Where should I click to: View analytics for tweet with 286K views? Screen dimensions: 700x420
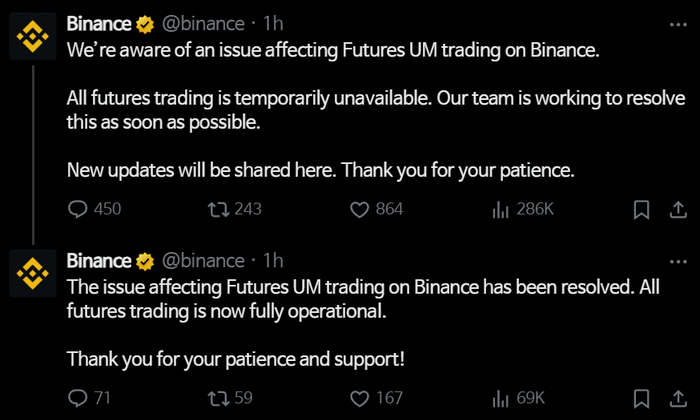(500, 209)
